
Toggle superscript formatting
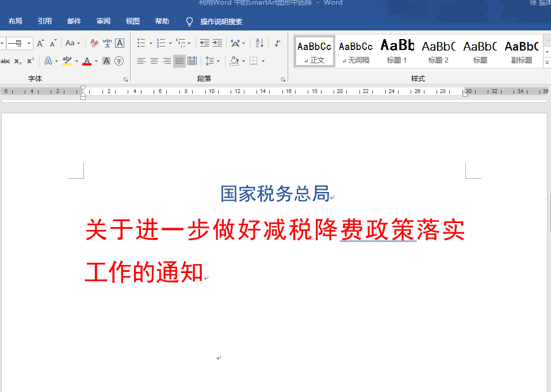pos(30,61)
